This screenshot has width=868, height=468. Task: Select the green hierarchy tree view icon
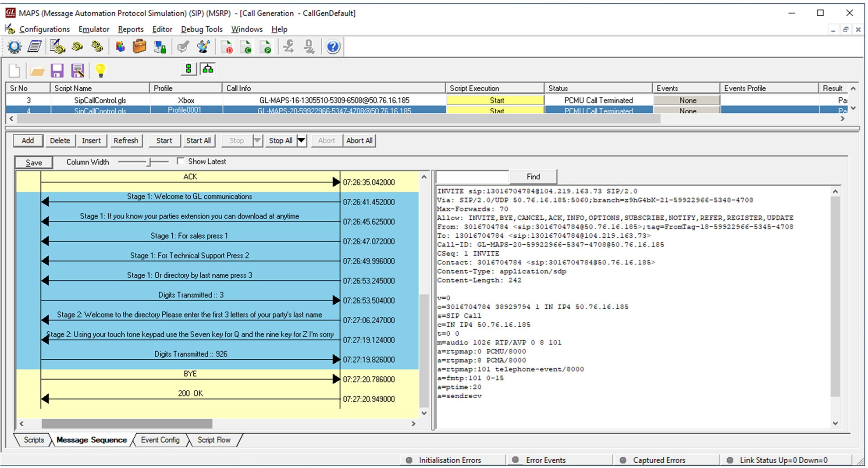tap(208, 69)
